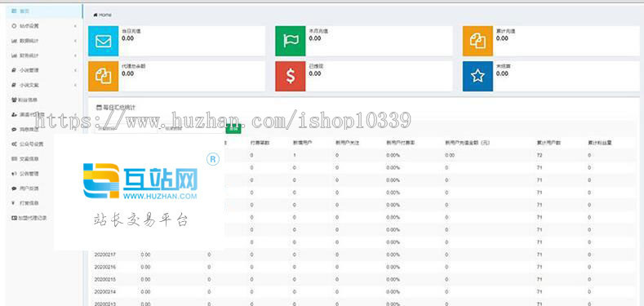The height and width of the screenshot is (306, 644).
Task: Click the 新增用户 column header
Action: coord(303,143)
